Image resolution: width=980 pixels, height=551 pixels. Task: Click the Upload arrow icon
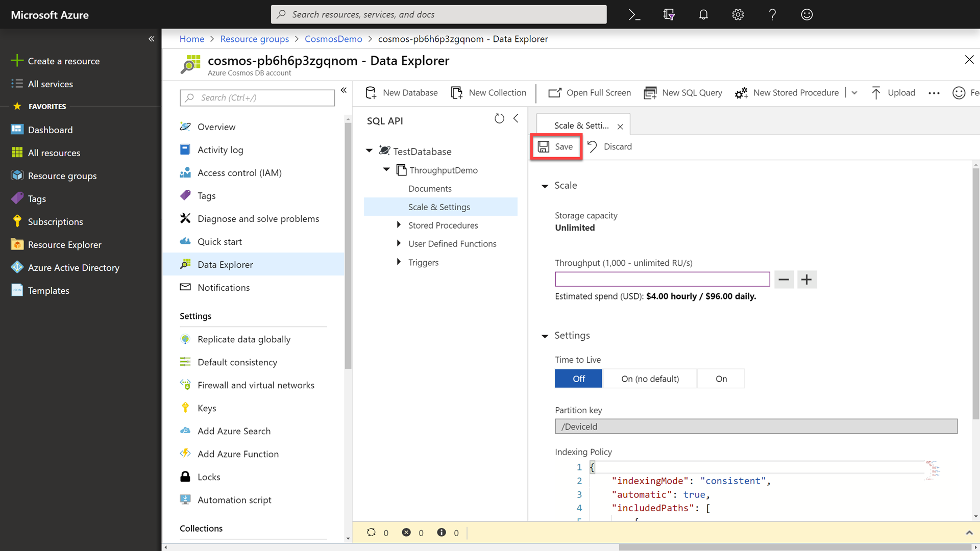[876, 93]
